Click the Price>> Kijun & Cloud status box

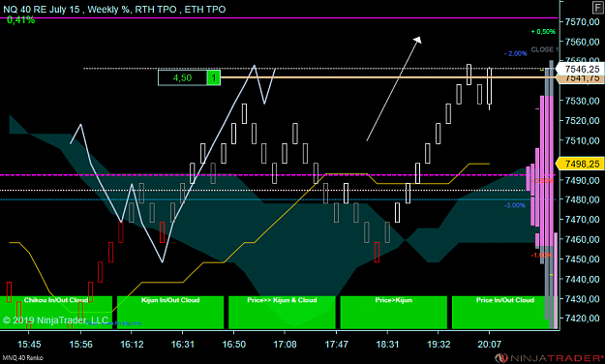pyautogui.click(x=282, y=313)
